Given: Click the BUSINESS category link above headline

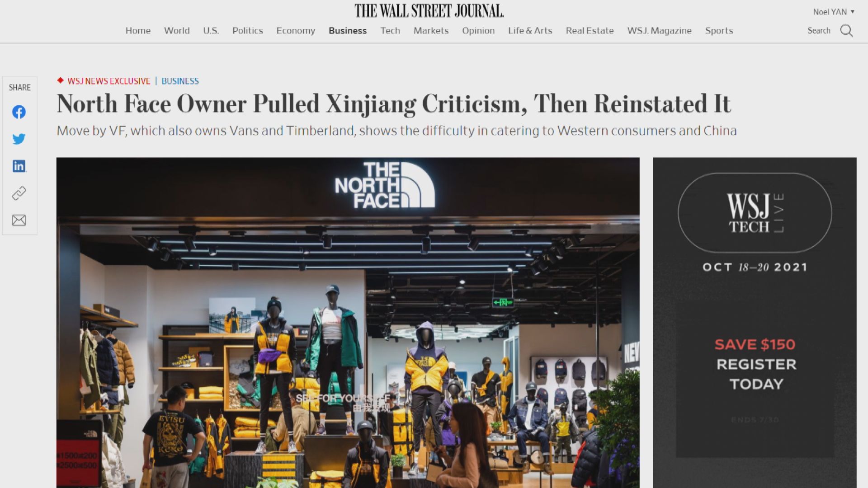Looking at the screenshot, I should (180, 81).
